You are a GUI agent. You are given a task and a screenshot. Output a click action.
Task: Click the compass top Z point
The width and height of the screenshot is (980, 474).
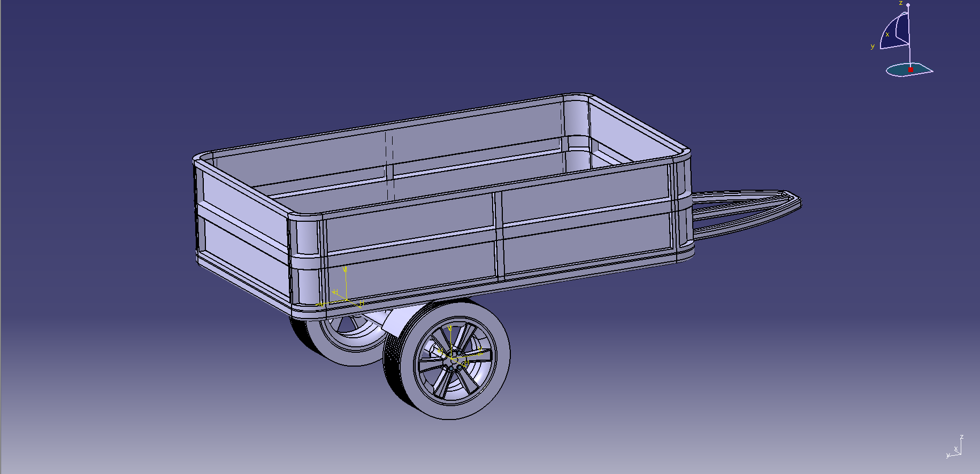pyautogui.click(x=908, y=5)
